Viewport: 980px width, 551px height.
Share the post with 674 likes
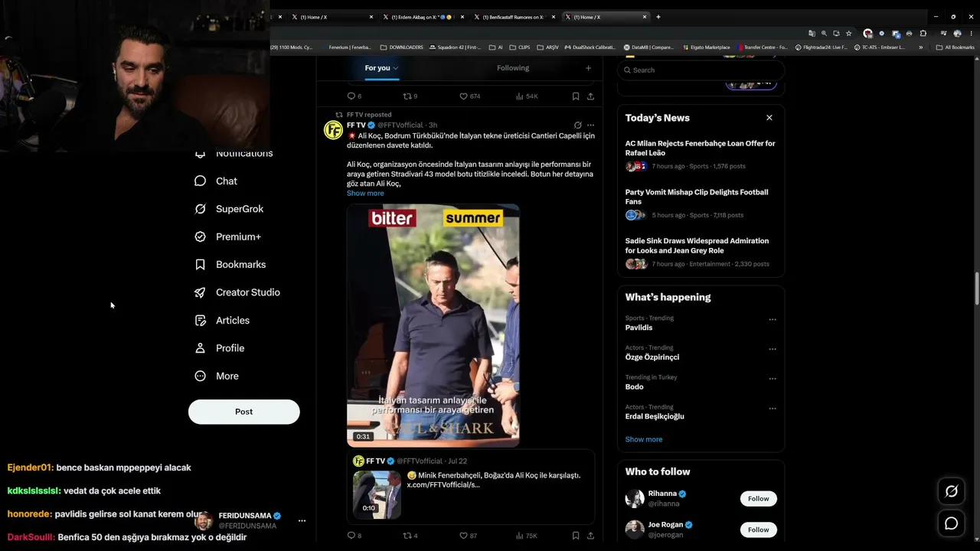(x=590, y=96)
